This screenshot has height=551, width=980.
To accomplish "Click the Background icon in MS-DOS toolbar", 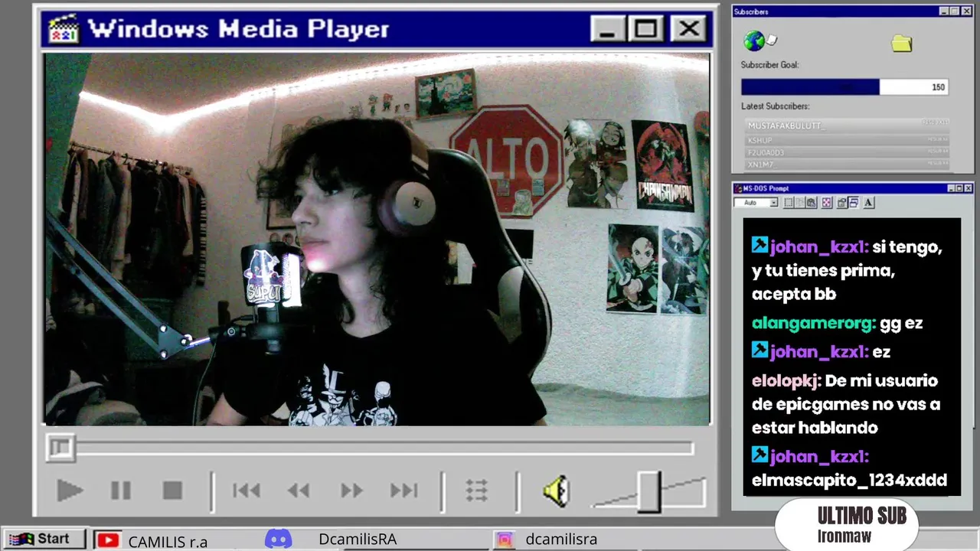I will pyautogui.click(x=853, y=203).
